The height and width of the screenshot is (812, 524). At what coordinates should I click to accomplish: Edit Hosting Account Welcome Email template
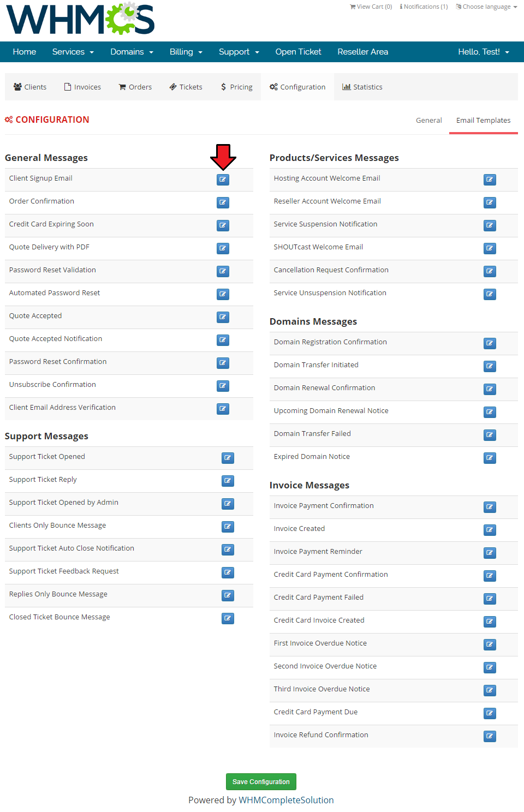(490, 180)
